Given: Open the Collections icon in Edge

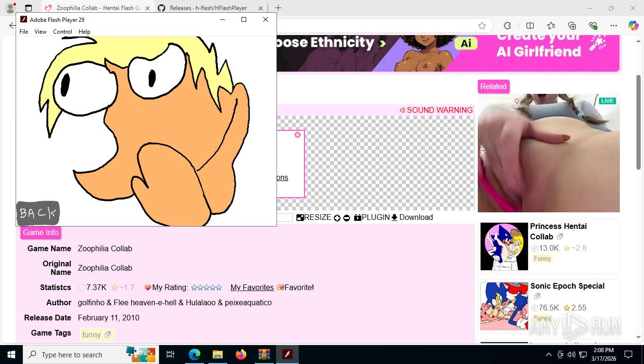Looking at the screenshot, I should pos(572,26).
